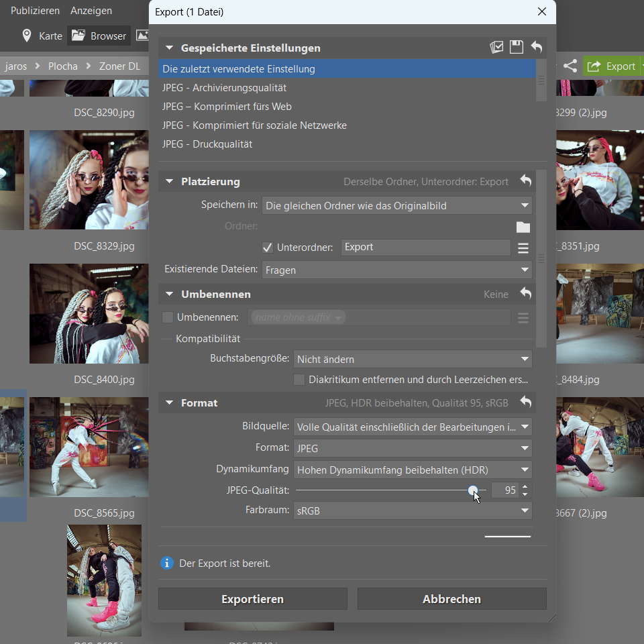
Task: Reset the Umbenennen section using its undo arrow
Action: [525, 294]
